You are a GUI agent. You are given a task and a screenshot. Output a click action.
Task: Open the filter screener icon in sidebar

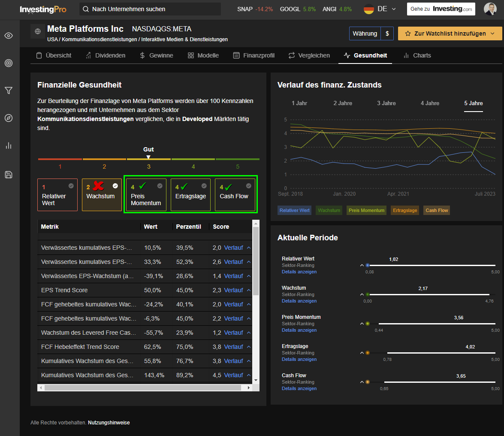tap(9, 91)
